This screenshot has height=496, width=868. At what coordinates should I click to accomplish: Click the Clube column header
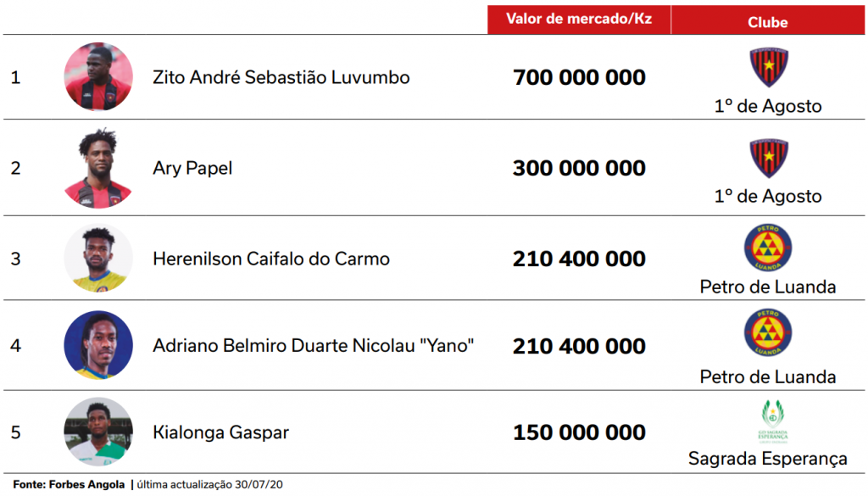click(768, 22)
